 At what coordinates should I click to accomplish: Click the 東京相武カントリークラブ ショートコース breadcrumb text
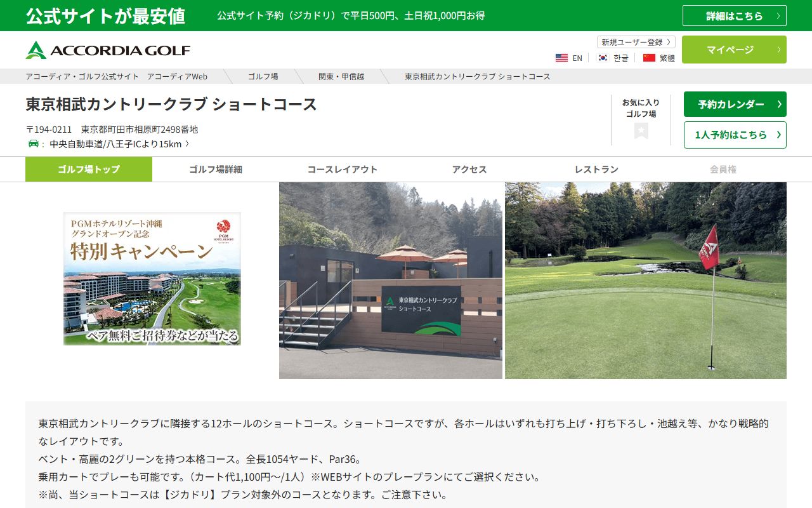point(478,76)
